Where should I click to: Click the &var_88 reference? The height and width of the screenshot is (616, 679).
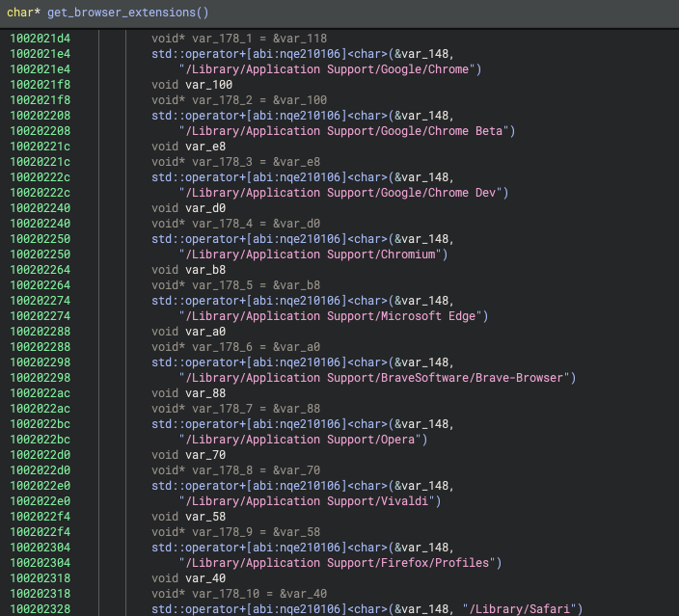click(297, 409)
